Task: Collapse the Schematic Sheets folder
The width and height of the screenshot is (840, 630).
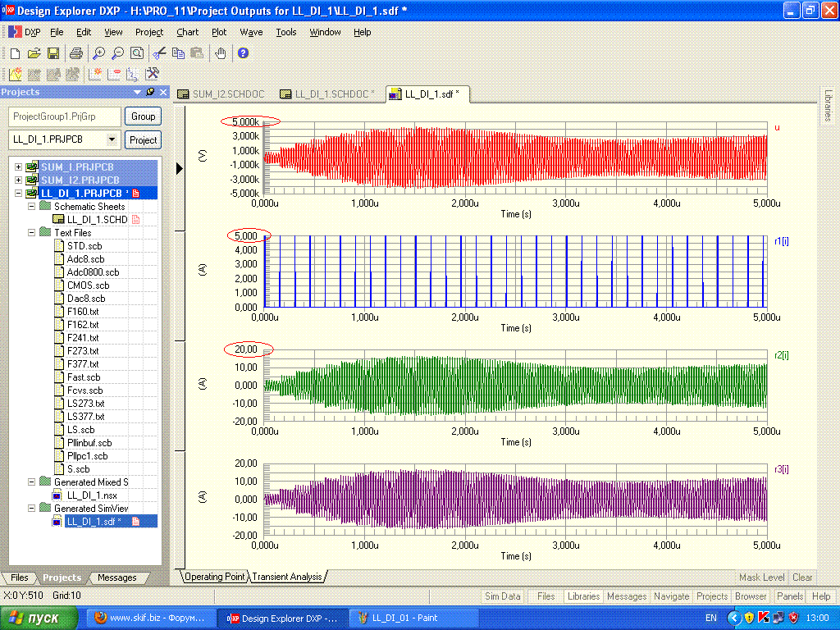Action: (31, 206)
